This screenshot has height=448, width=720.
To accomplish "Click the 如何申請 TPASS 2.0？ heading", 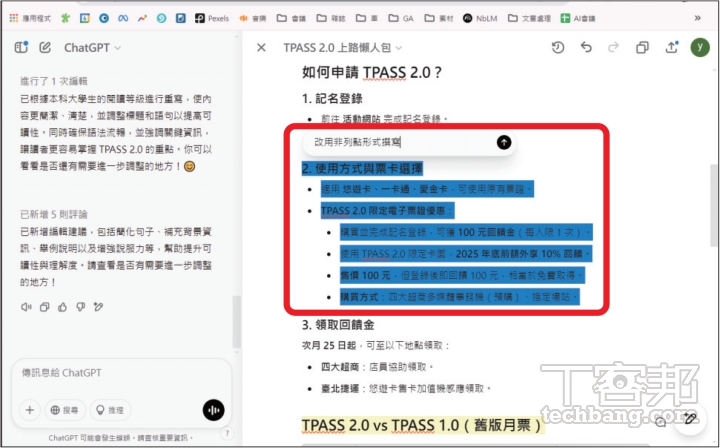I will pos(372,73).
